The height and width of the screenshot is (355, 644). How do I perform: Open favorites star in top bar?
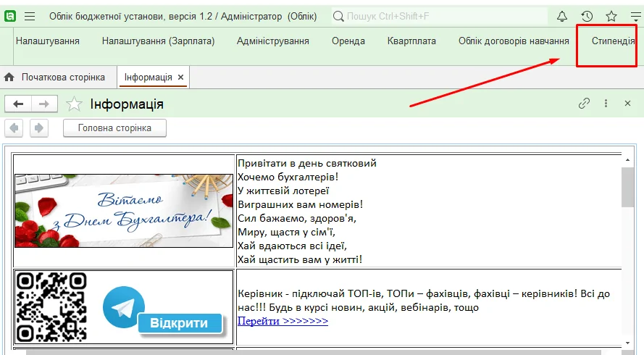pos(611,17)
